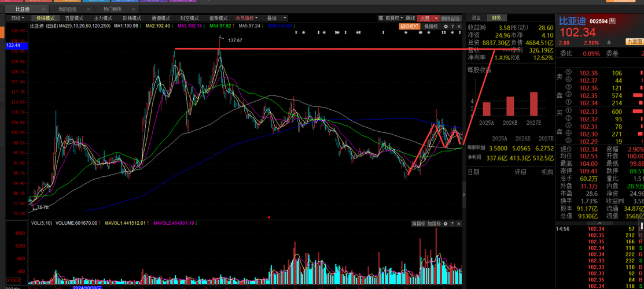This screenshot has height=289, width=644.
Task: Switch to 主力模式 chart mode
Action: 103,18
